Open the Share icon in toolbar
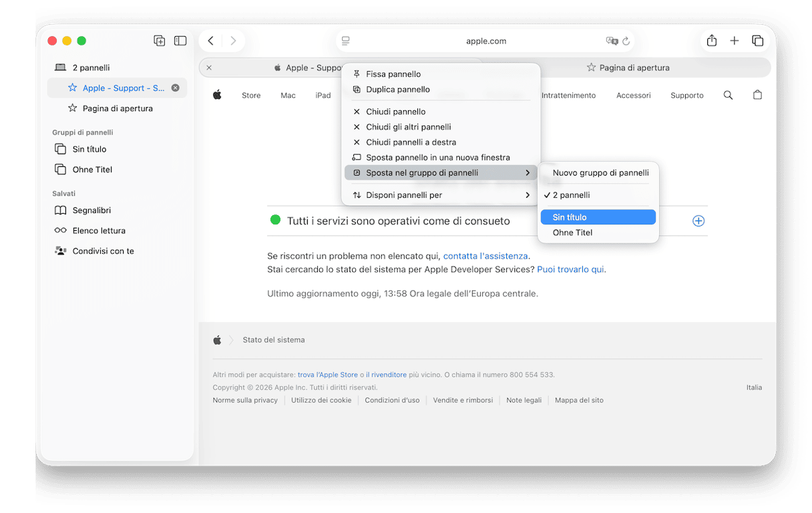 pos(712,41)
